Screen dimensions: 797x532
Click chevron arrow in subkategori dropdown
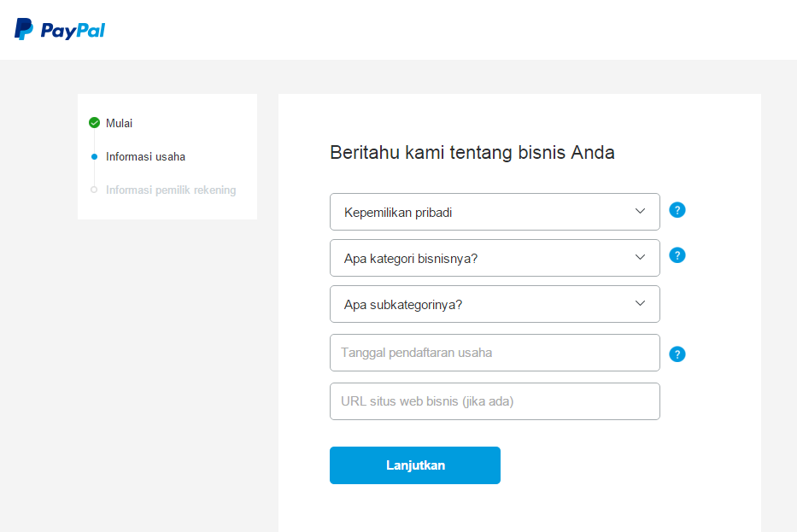(640, 303)
